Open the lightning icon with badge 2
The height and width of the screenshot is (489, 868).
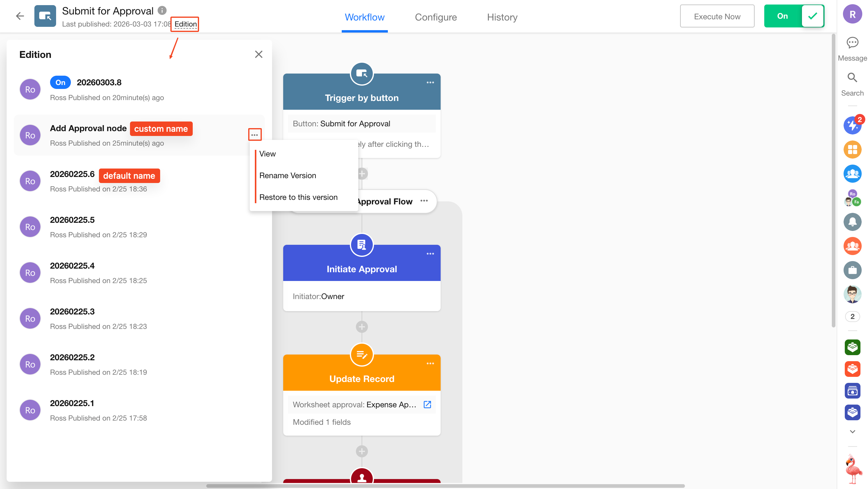(852, 125)
